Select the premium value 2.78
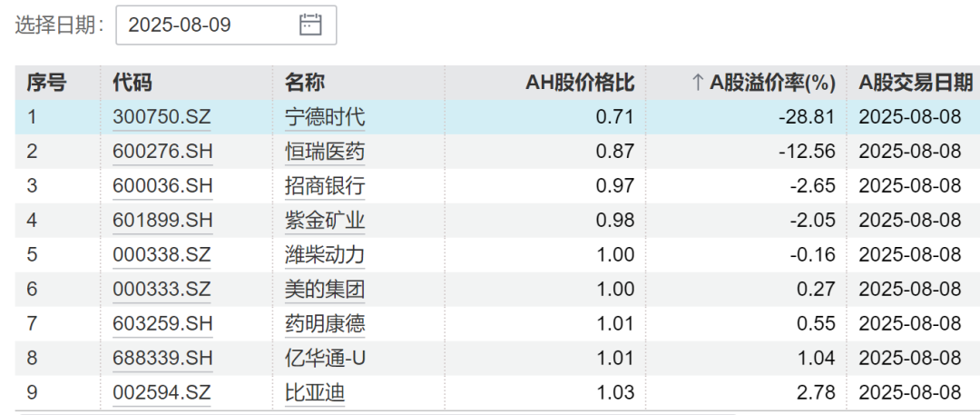 (x=816, y=392)
